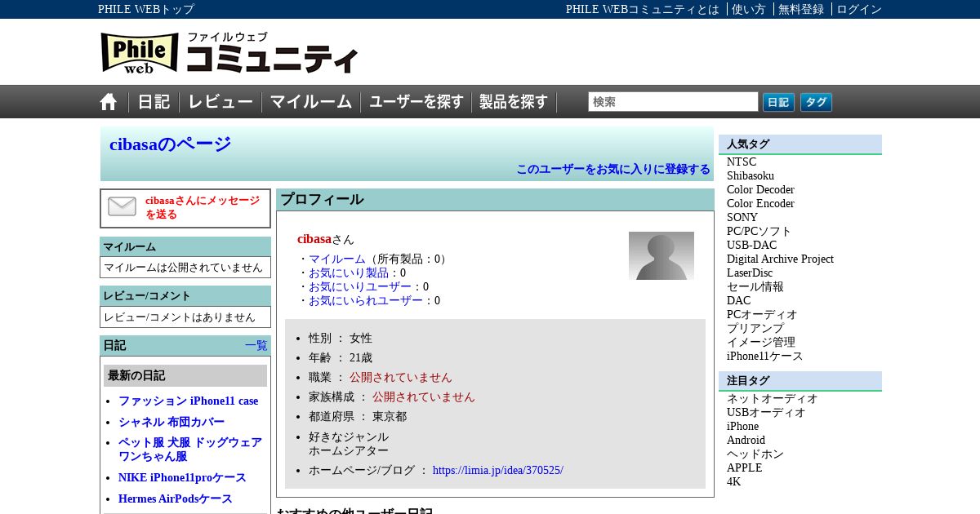Open ユーザーを探す in the navigation bar
Screen dimensions: 980x514
[x=416, y=102]
